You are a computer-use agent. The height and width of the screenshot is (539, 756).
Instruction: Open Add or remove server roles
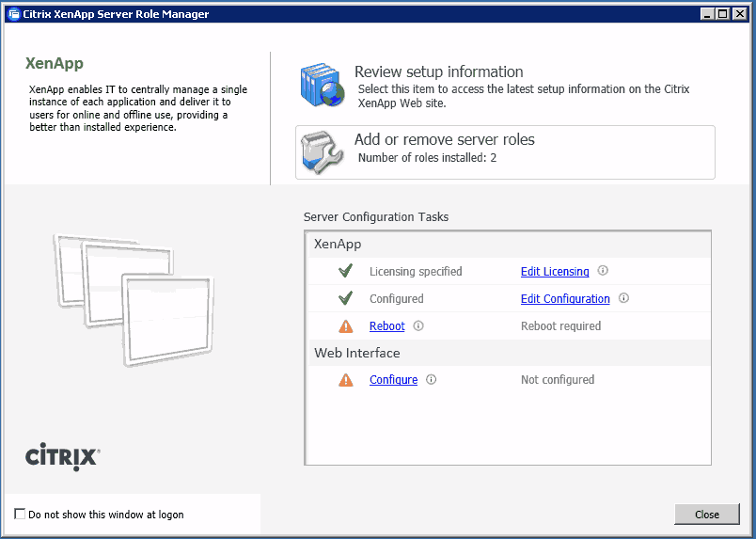point(505,152)
